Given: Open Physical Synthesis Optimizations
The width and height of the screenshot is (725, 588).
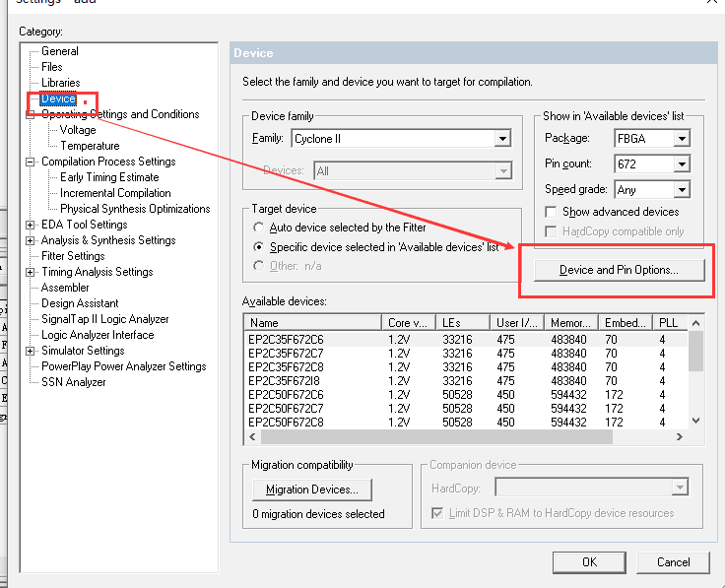Looking at the screenshot, I should tap(135, 209).
